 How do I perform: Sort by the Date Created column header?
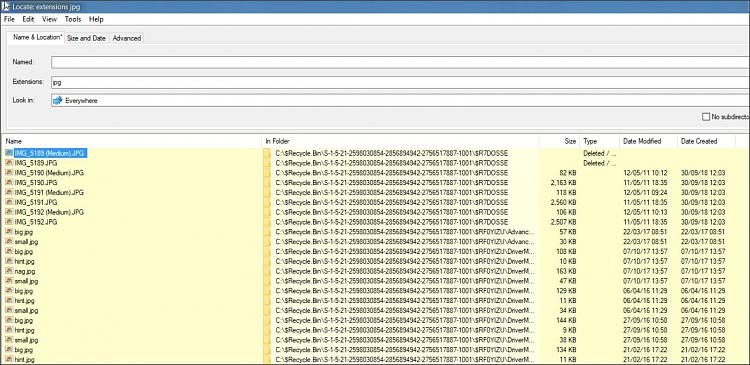coord(706,141)
